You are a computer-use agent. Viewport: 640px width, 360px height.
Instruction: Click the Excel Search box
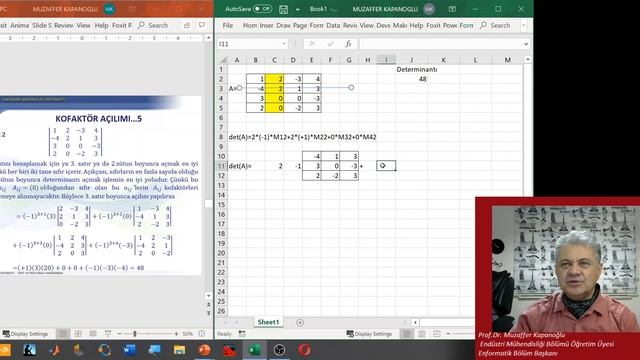(x=496, y=25)
